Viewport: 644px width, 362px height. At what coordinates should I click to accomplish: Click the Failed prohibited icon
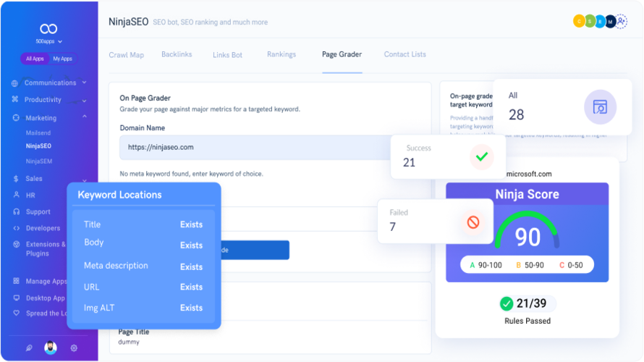[473, 222]
